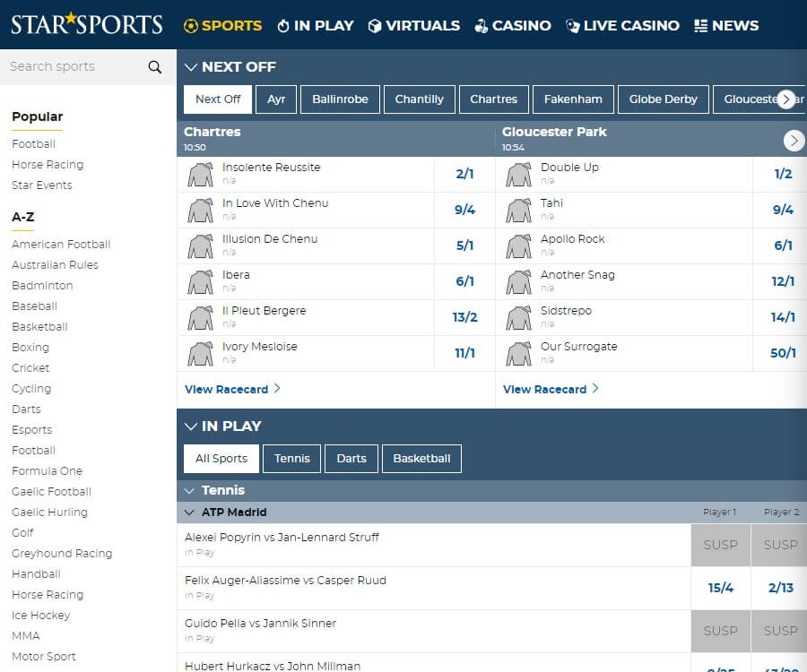Open NEWS page

click(726, 26)
